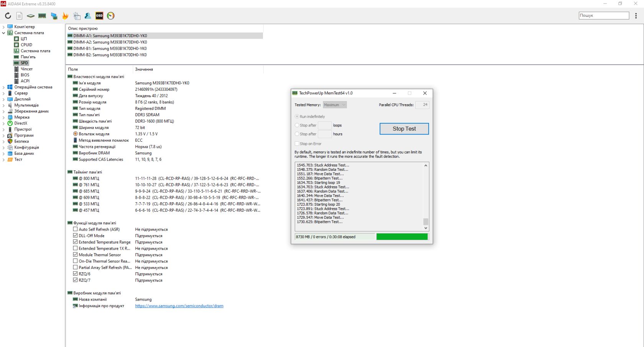Click the Stop Test button

pyautogui.click(x=404, y=129)
